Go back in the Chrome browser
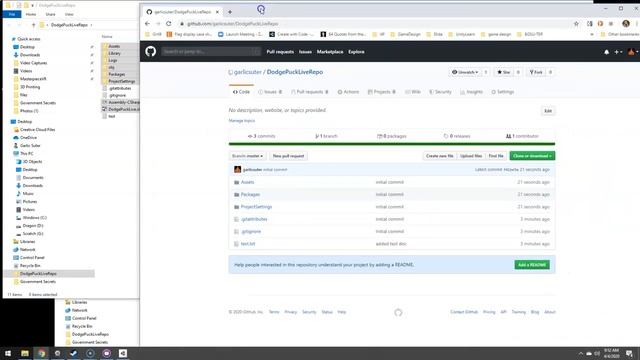Image resolution: width=640 pixels, height=360 pixels. point(147,24)
